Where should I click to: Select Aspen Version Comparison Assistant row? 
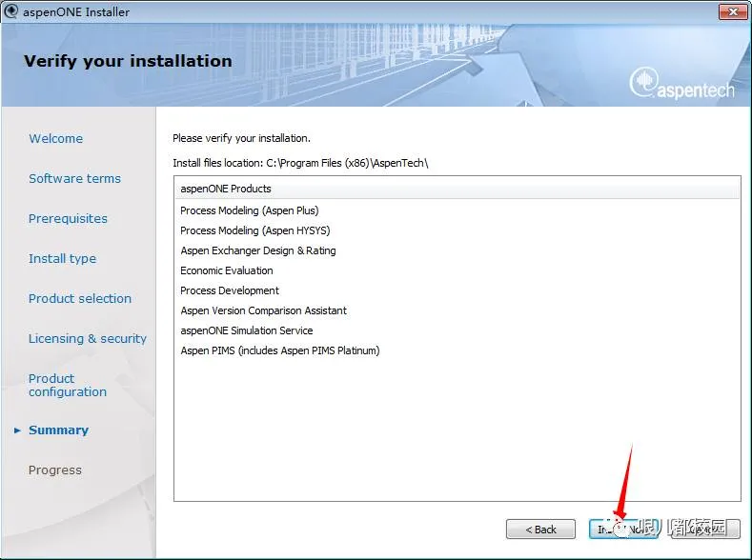point(457,310)
